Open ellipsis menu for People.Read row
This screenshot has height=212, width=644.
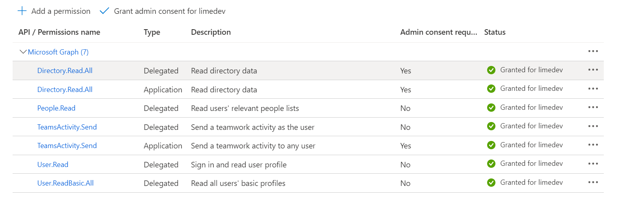point(593,107)
